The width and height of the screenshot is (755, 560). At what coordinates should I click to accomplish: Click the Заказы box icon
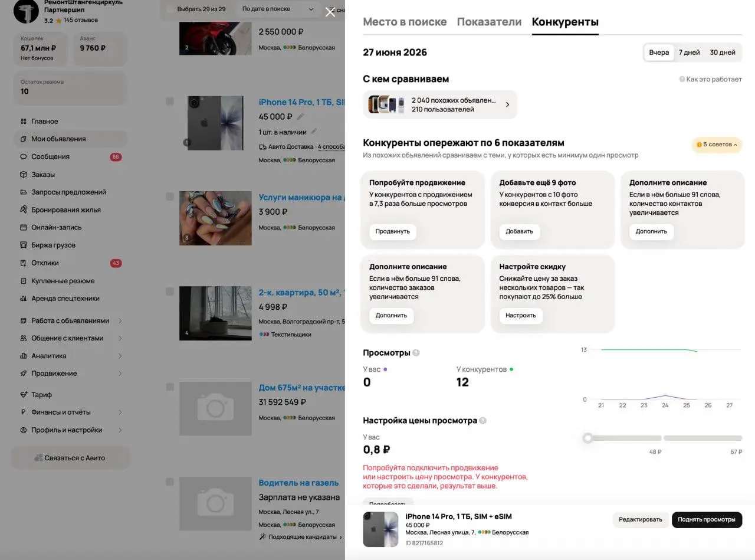24,175
